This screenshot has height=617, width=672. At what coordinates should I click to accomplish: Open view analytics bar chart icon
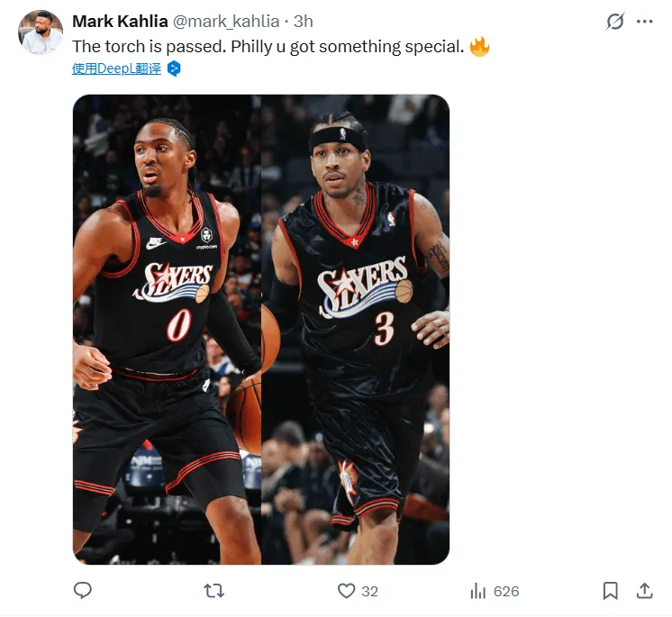coord(478,591)
